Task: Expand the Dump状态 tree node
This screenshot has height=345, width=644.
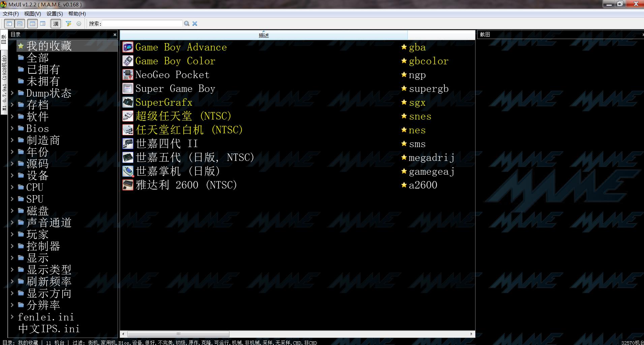Action: coord(12,93)
